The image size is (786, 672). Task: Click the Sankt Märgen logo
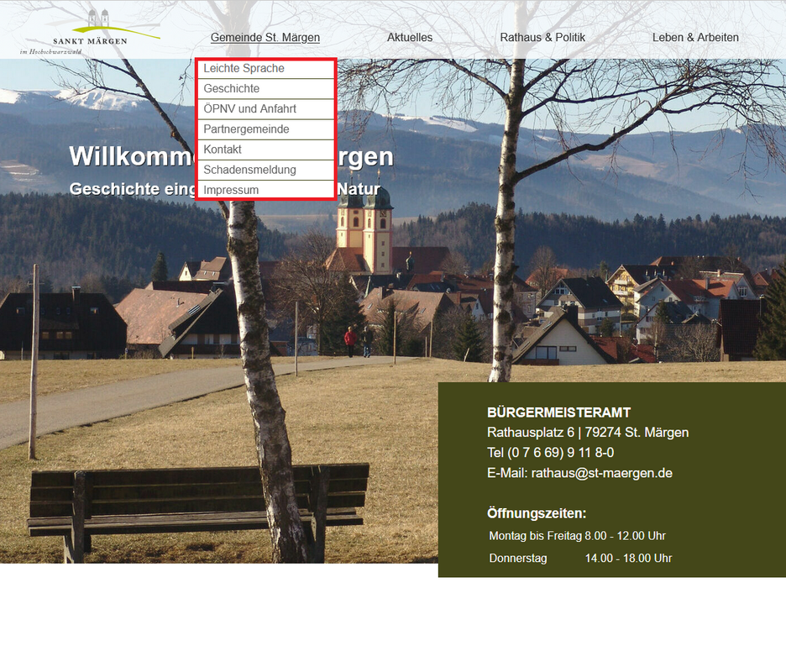click(90, 31)
